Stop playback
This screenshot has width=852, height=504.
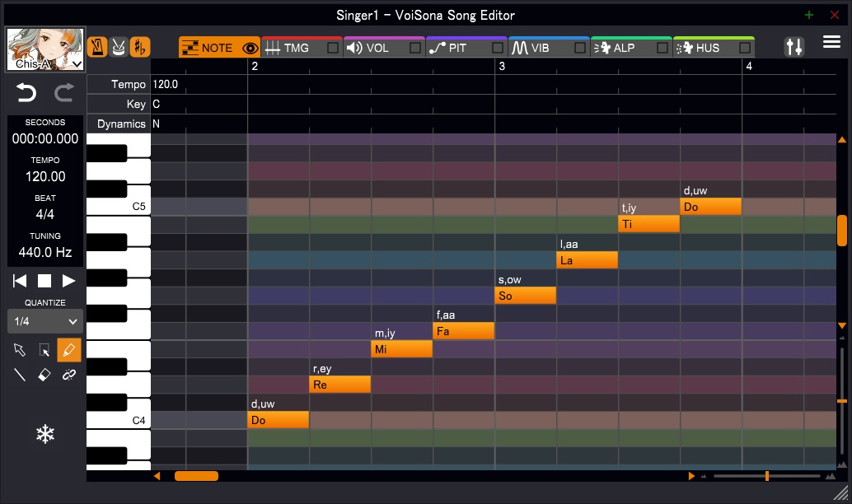tap(44, 281)
